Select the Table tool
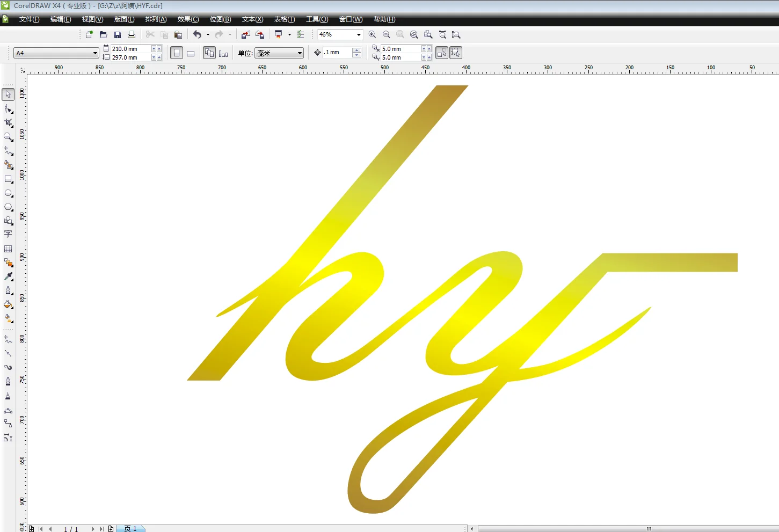This screenshot has height=532, width=779. (x=8, y=249)
